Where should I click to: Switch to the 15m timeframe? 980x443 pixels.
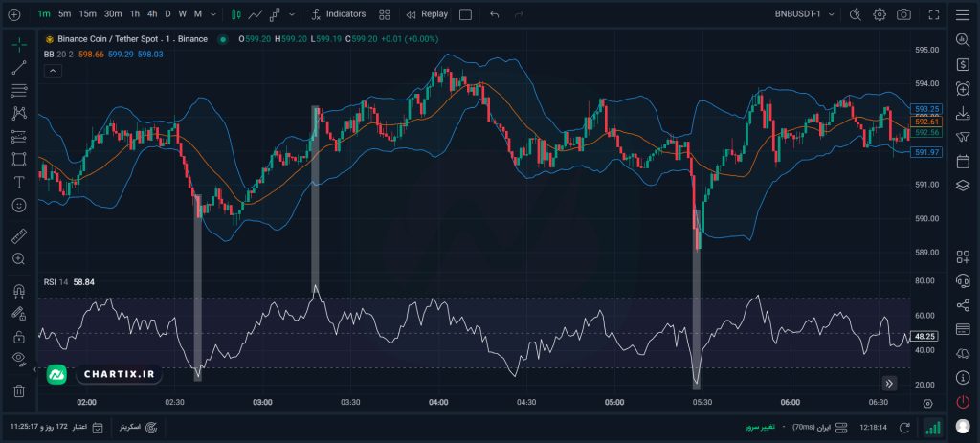(87, 14)
